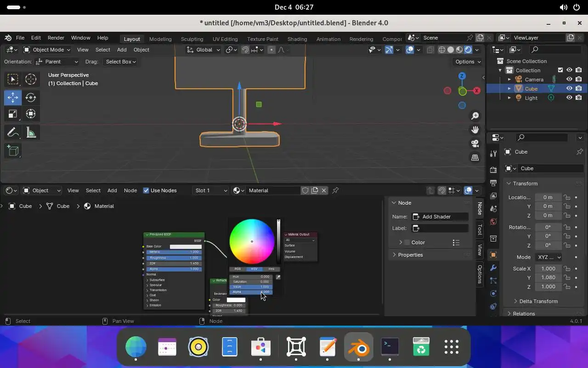Toggle X-ray mode in viewport header
588x368 pixels.
tap(430, 50)
